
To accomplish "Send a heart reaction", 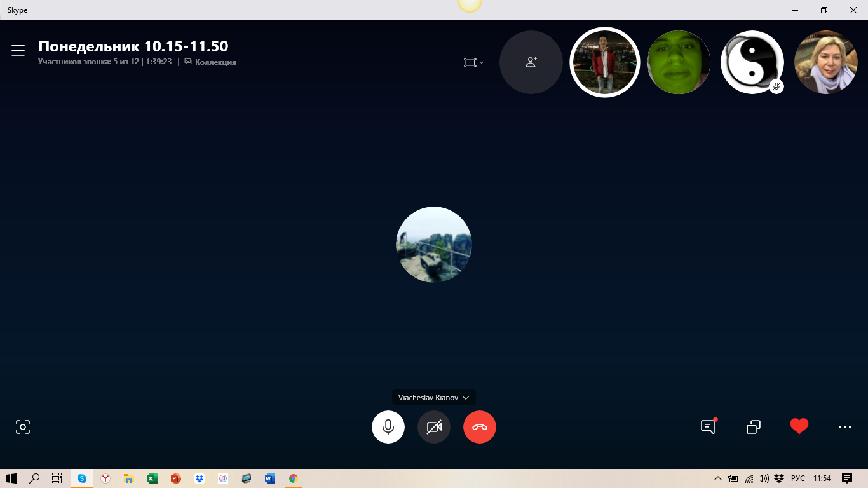I will pos(799,426).
